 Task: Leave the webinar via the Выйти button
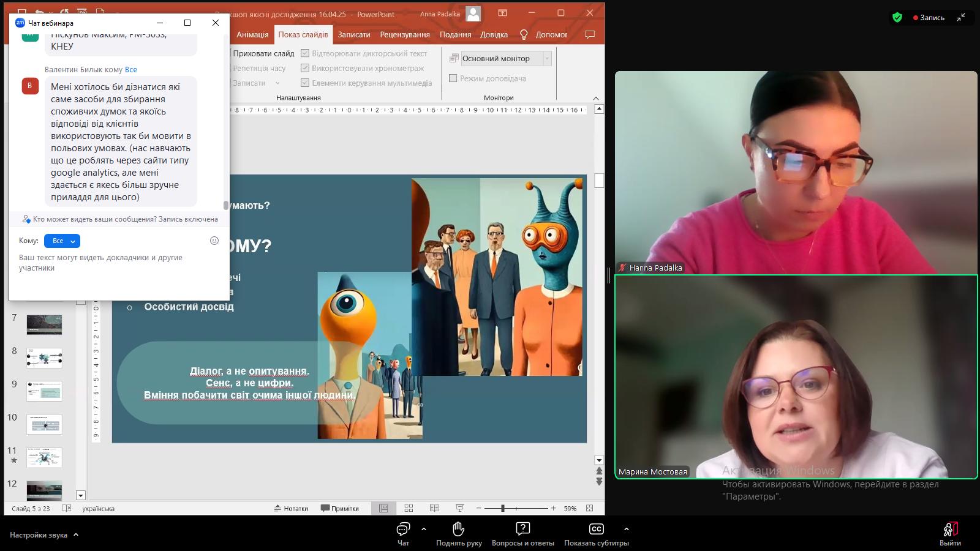click(x=950, y=534)
